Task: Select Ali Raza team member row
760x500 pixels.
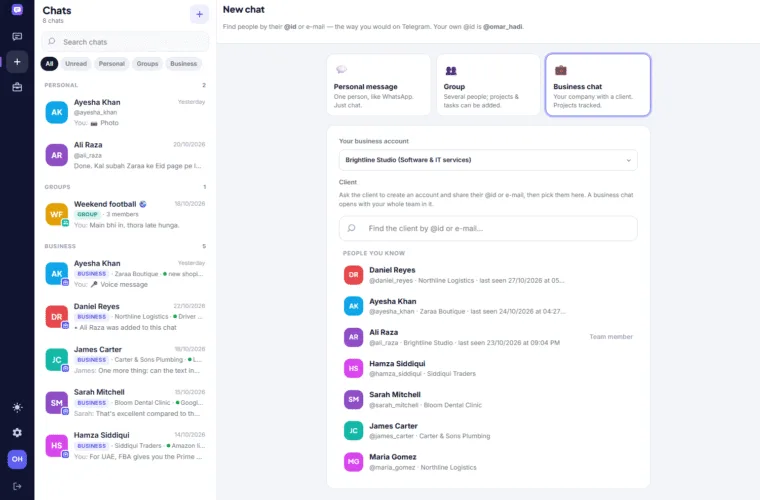Action: click(x=488, y=337)
